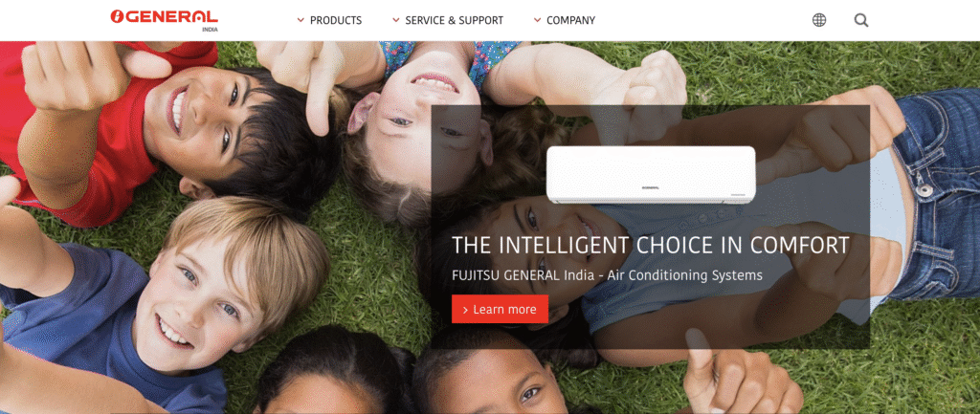Expand the red chevron beside PRODUCTS
The image size is (980, 414).
click(x=301, y=20)
